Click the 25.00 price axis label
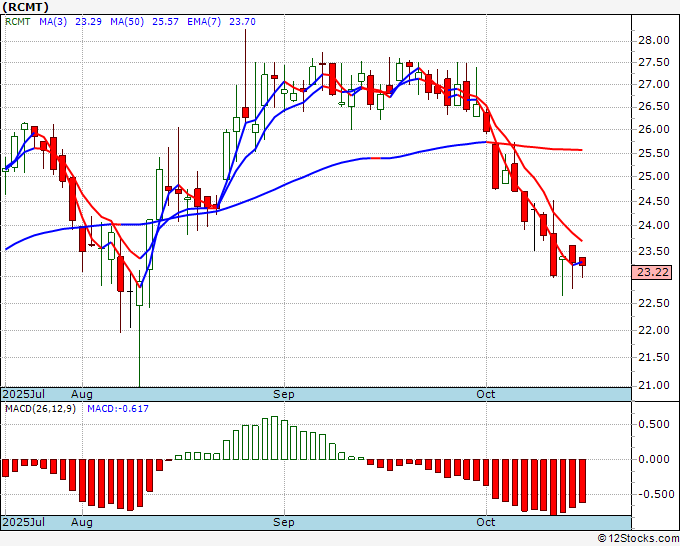 click(x=654, y=177)
